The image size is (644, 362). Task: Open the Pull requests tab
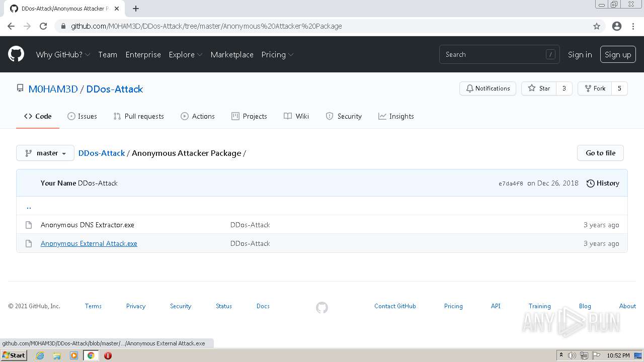pyautogui.click(x=138, y=116)
